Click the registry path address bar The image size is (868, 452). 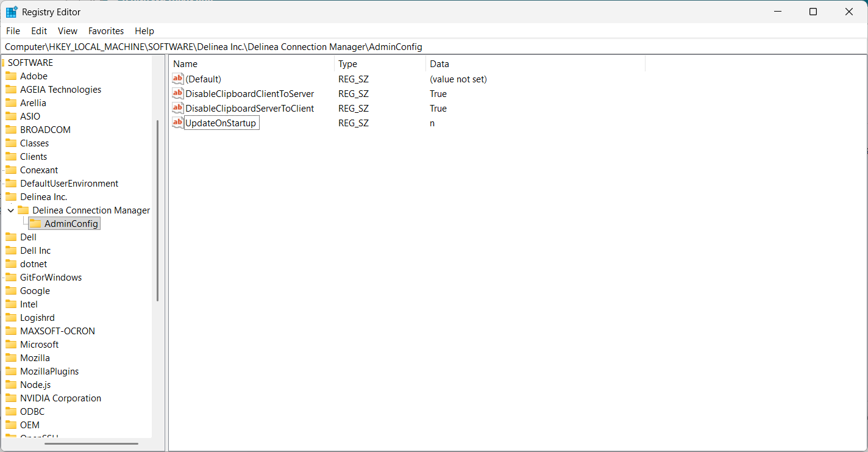pyautogui.click(x=427, y=47)
